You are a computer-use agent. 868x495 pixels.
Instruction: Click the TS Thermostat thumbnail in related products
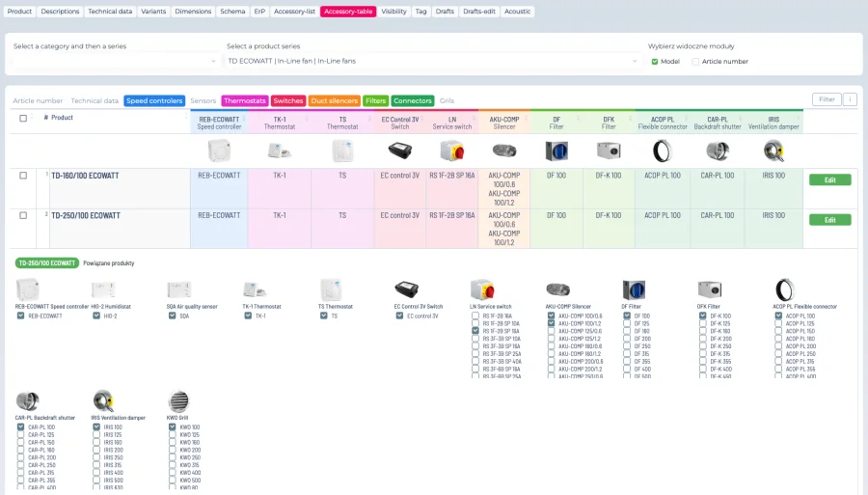(x=331, y=289)
